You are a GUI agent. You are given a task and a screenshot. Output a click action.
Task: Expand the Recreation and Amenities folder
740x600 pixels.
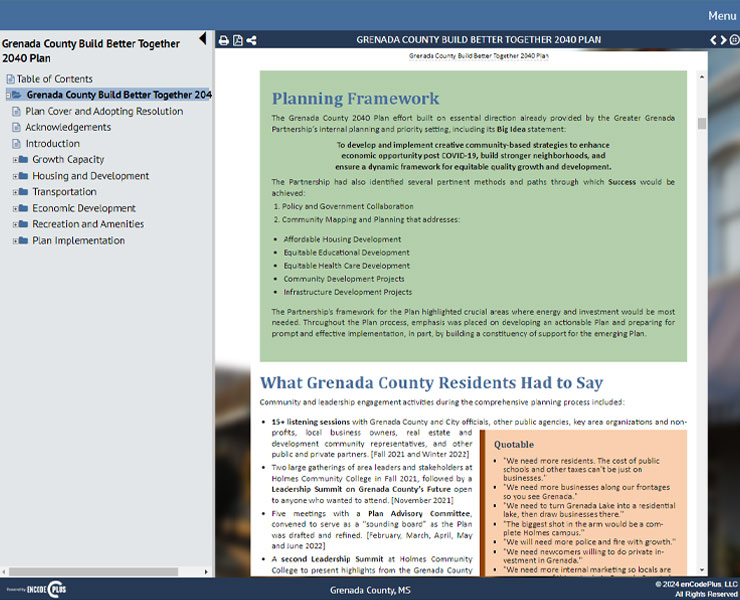(15, 225)
